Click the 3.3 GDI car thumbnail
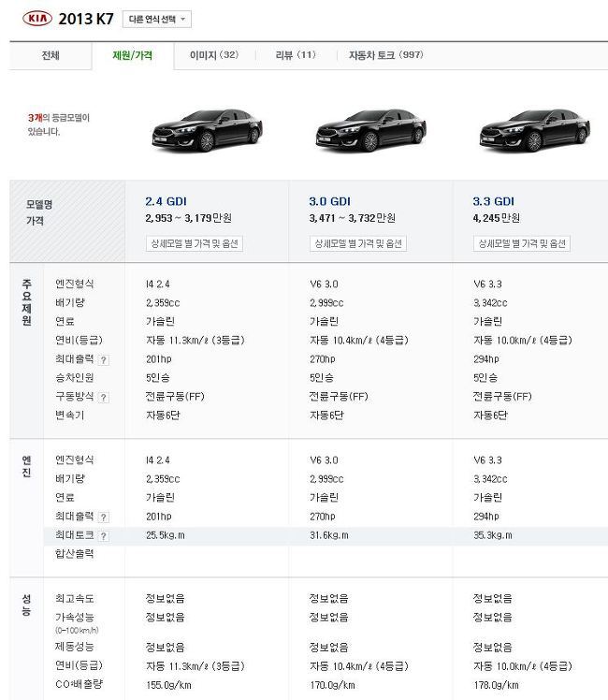 534,130
